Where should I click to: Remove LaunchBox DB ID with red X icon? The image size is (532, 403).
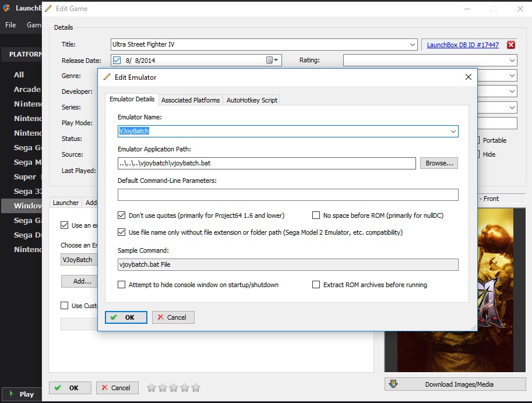[x=511, y=45]
